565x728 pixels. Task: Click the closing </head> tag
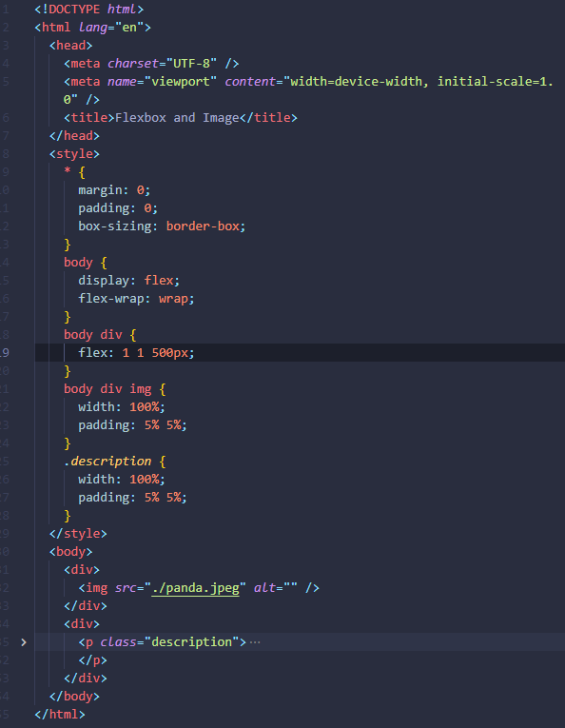click(x=75, y=136)
